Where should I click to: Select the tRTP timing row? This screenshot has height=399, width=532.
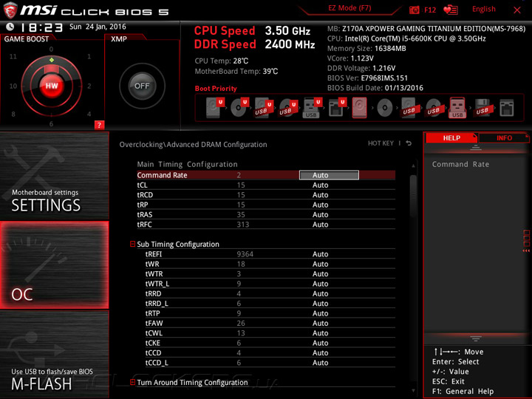[x=270, y=313]
